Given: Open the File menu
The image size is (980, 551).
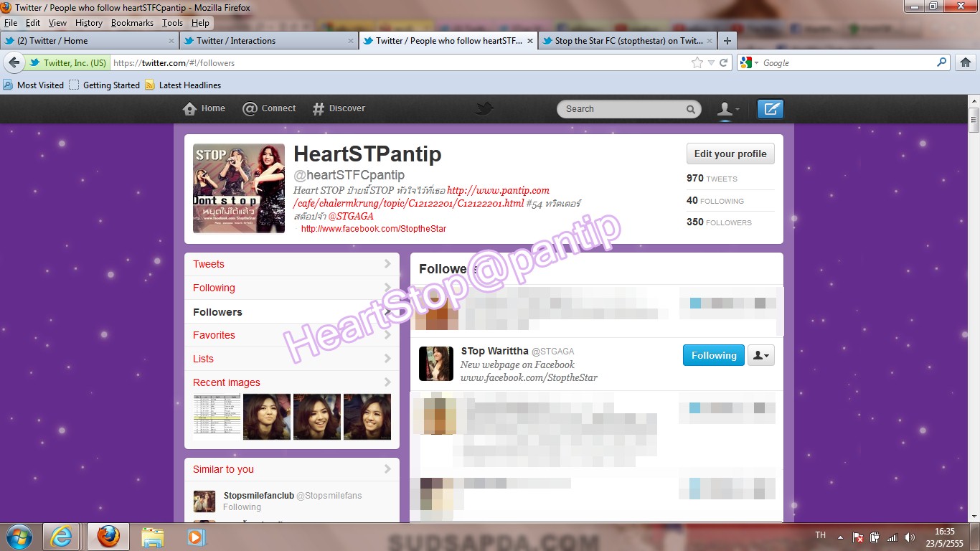Looking at the screenshot, I should click(x=10, y=23).
